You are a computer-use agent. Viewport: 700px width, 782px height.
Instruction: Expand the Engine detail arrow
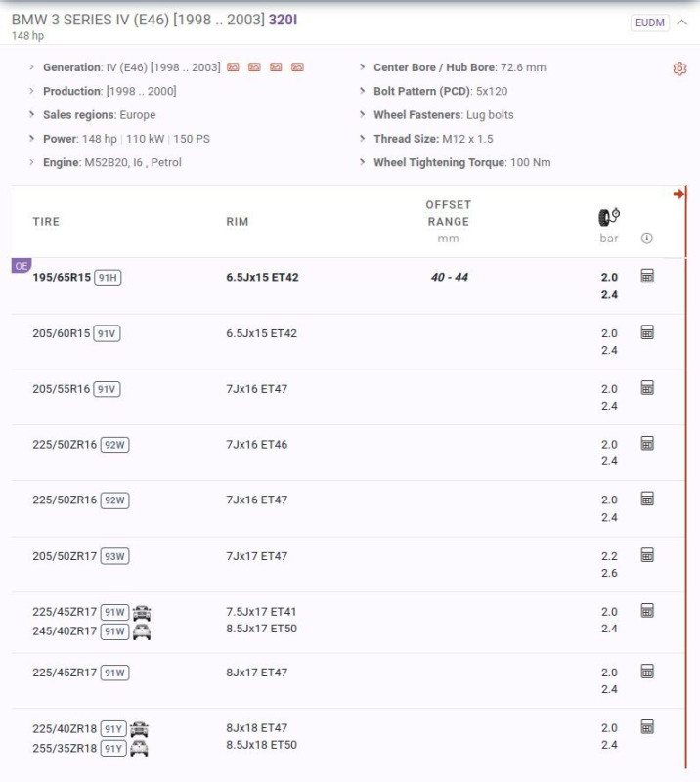(31, 162)
